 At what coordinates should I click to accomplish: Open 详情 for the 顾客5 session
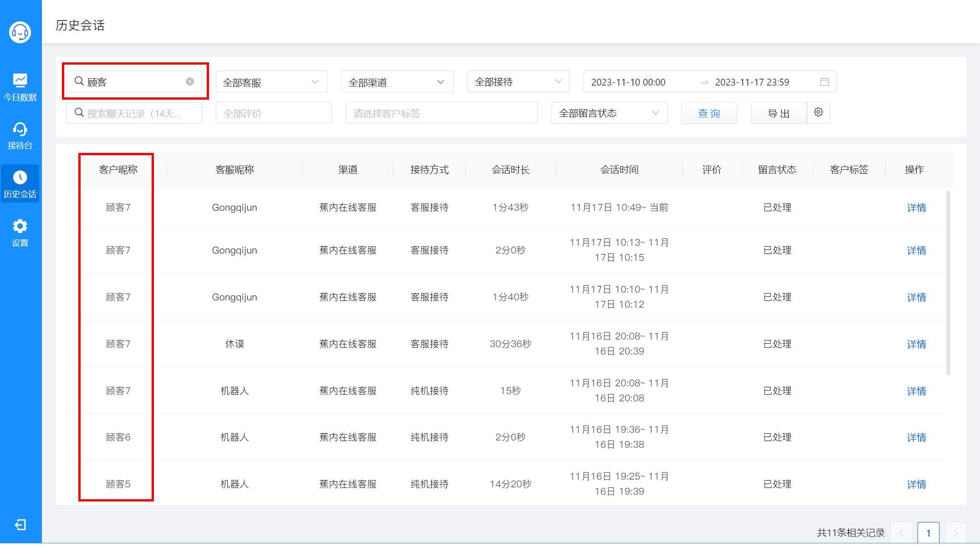[x=917, y=484]
